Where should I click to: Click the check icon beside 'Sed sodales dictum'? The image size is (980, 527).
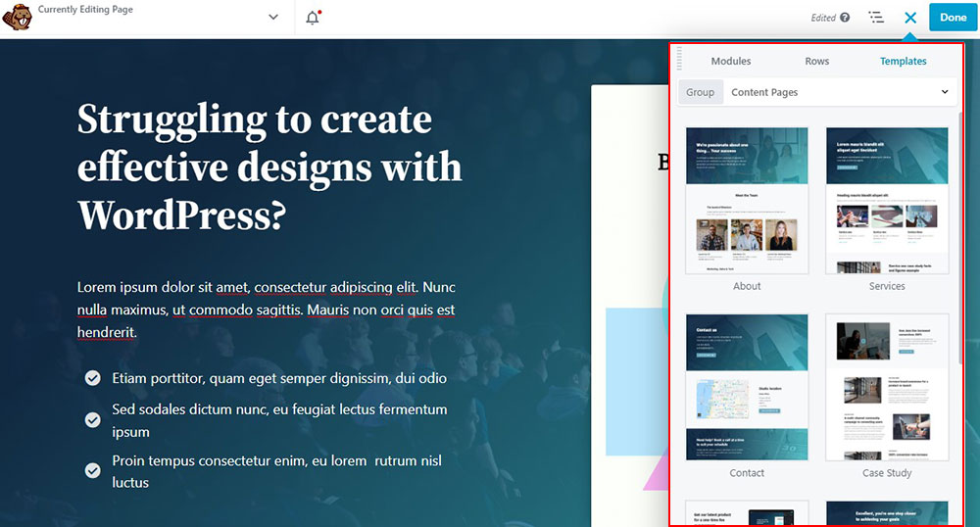tap(92, 420)
